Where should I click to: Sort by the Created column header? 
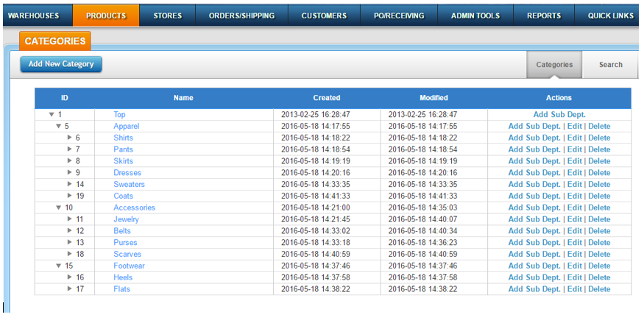pyautogui.click(x=327, y=98)
